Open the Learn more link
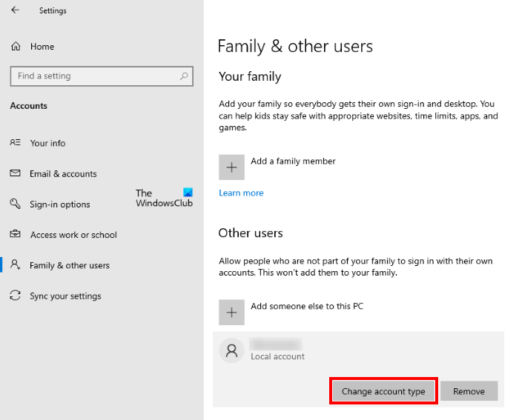The image size is (519, 420). (x=241, y=193)
